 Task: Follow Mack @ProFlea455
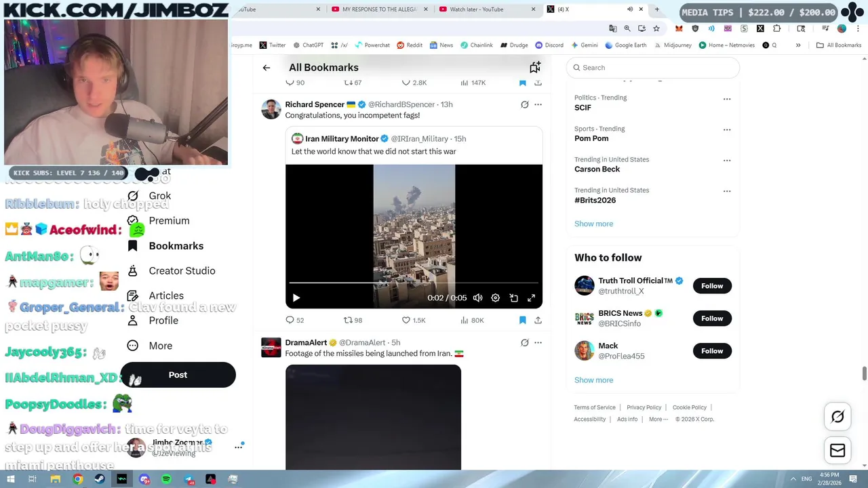click(x=712, y=351)
